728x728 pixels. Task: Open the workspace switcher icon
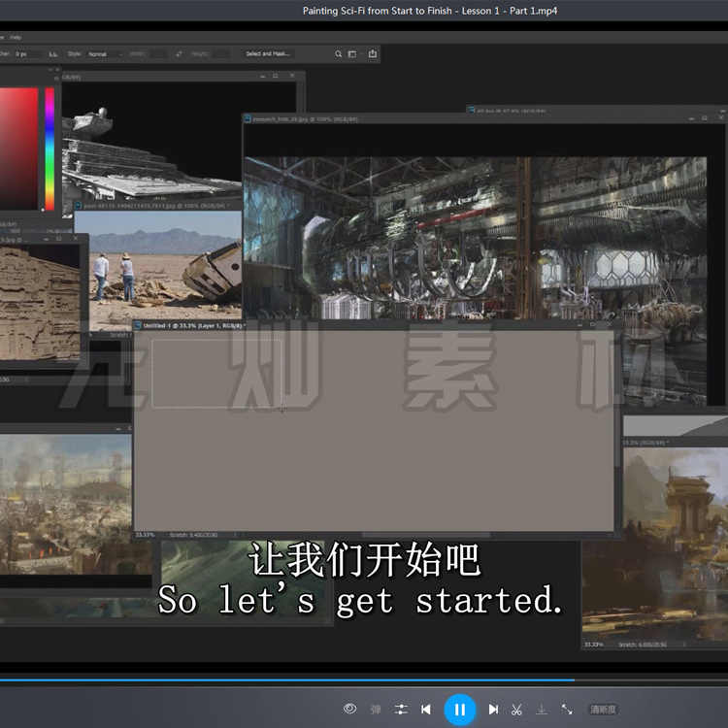[353, 54]
